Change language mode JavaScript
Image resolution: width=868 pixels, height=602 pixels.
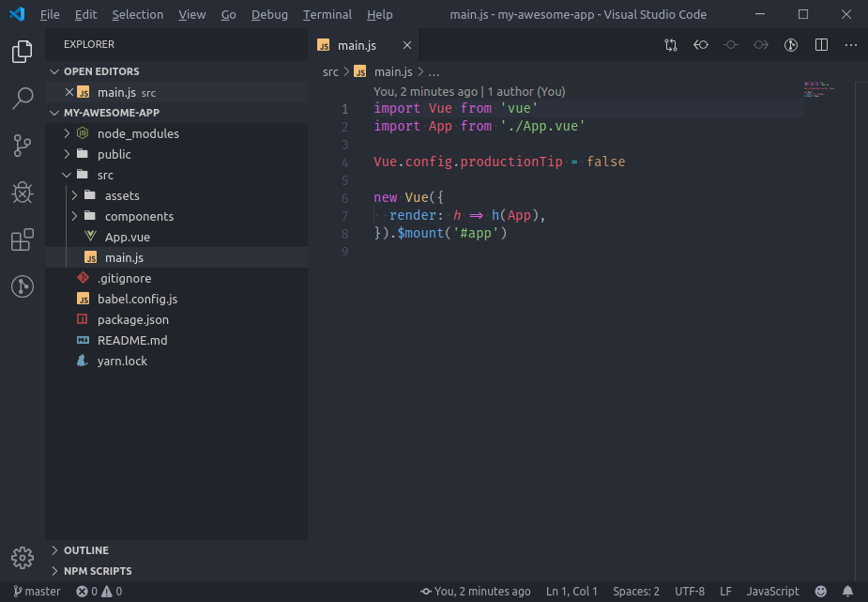point(773,592)
